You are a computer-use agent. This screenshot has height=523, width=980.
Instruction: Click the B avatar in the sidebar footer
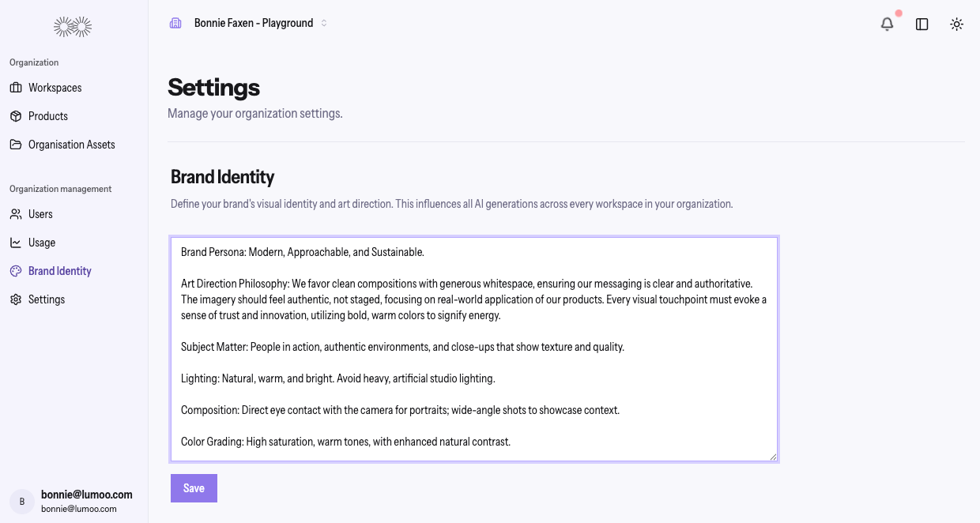coord(22,502)
